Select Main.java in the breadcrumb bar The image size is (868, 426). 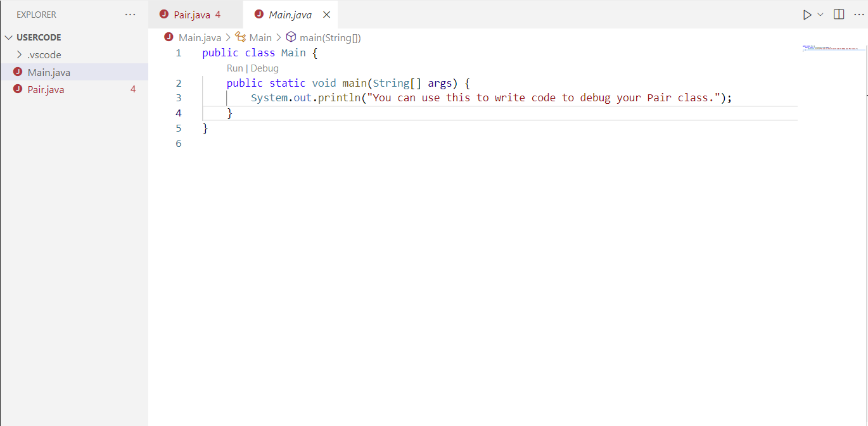pos(199,37)
